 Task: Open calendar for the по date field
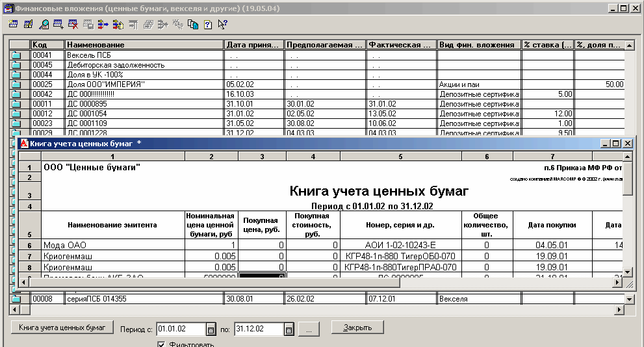(288, 329)
